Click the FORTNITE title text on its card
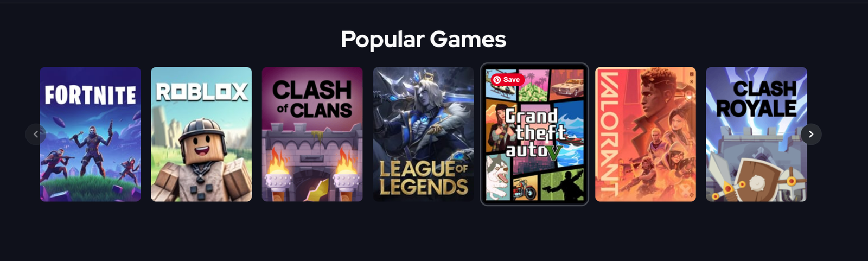Screen dimensions: 868x261 click(91, 95)
